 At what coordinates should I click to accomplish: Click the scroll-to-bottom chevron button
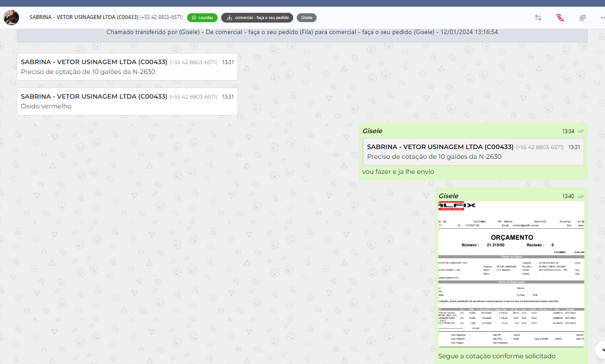[600, 349]
